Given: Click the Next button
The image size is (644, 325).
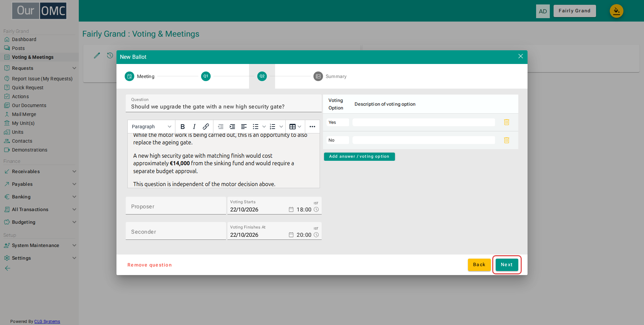Looking at the screenshot, I should click(507, 265).
